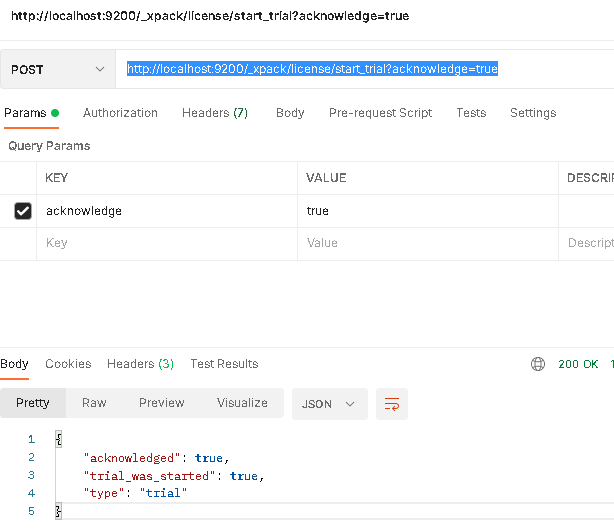Viewport: 614px width, 529px height.
Task: Open the JSON format dropdown
Action: click(330, 404)
